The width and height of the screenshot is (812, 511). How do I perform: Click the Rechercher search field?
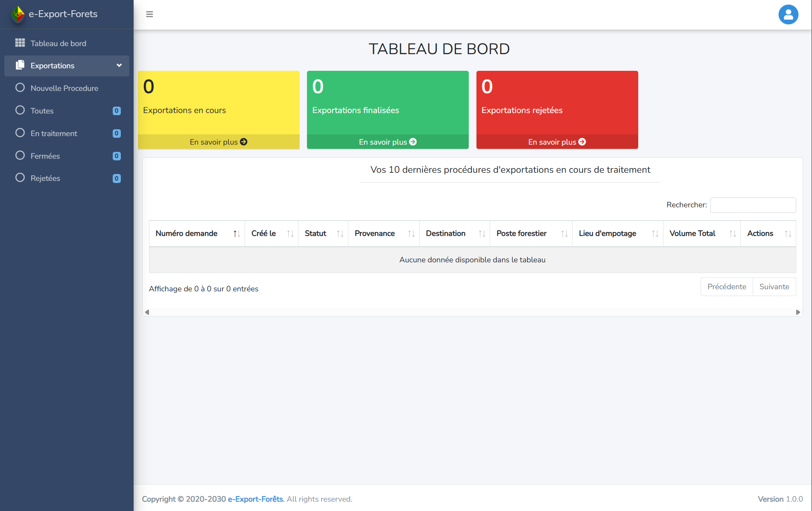[x=753, y=205]
